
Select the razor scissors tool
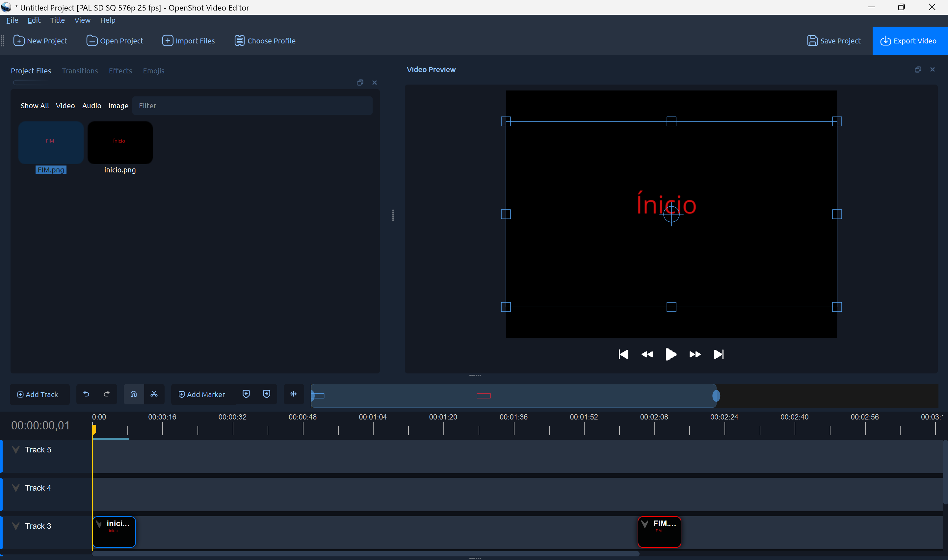(x=154, y=394)
